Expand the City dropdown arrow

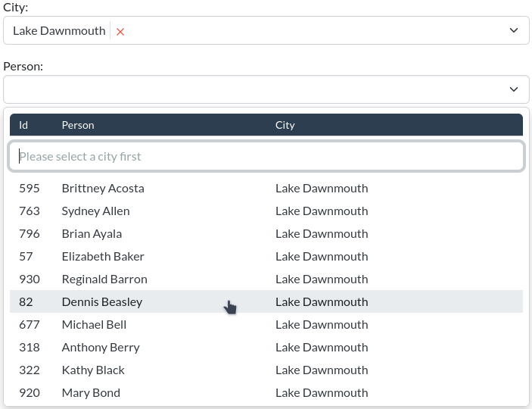(514, 31)
